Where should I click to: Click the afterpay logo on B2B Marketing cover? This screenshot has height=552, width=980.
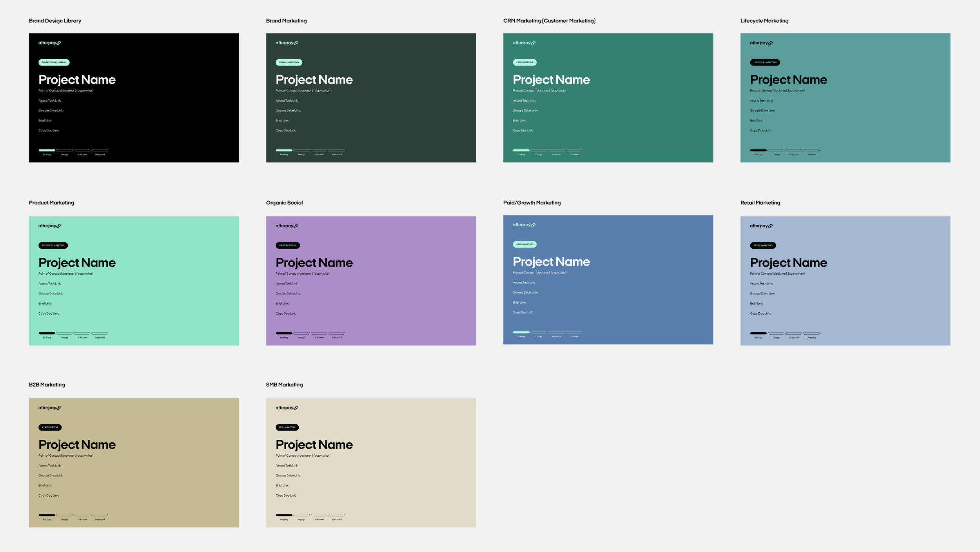point(50,408)
